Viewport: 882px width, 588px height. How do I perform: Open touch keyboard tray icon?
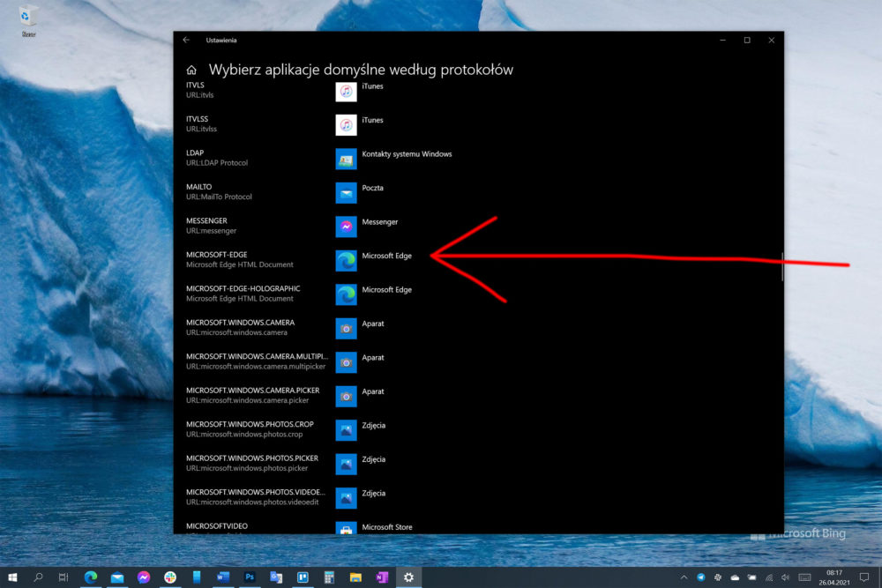pos(805,577)
